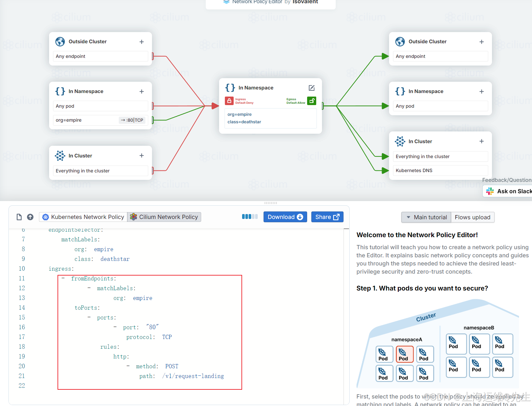Click the Kubernetes wheel icon on tab
The image size is (532, 406).
pyautogui.click(x=45, y=217)
